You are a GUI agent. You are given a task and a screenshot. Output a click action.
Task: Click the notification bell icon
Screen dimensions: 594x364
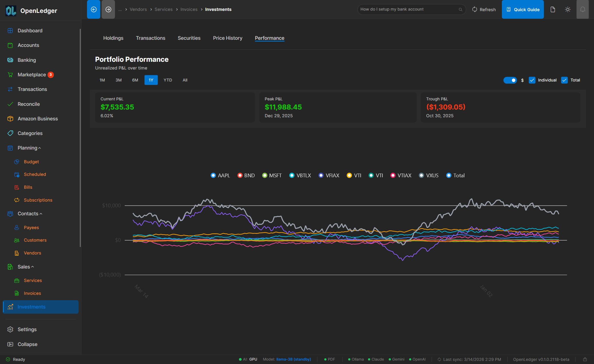[x=583, y=9]
